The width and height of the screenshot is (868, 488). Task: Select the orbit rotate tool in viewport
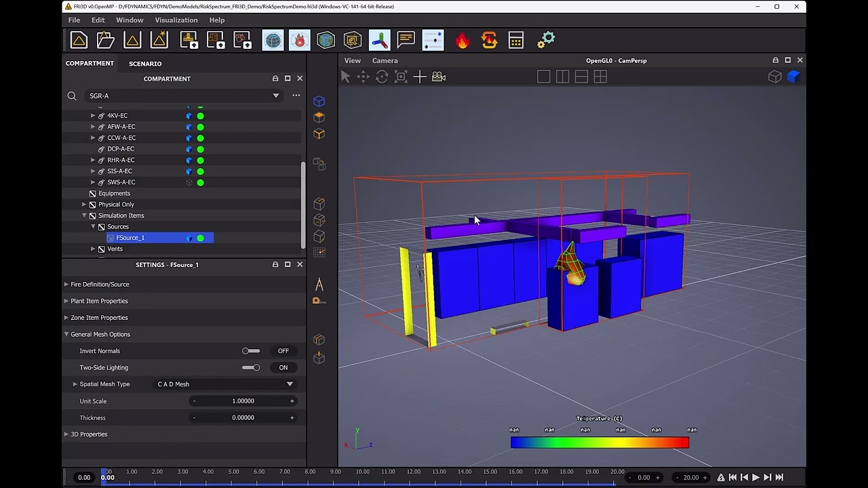point(382,77)
